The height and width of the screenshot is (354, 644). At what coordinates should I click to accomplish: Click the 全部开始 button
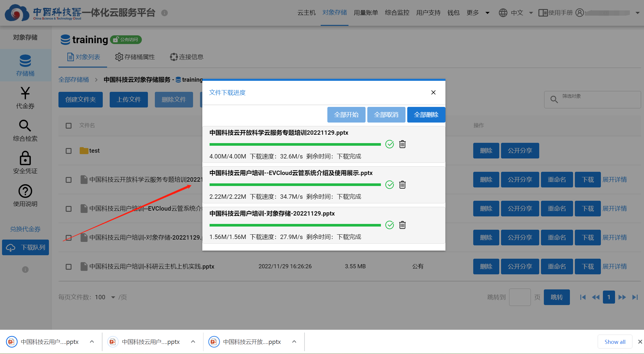346,115
